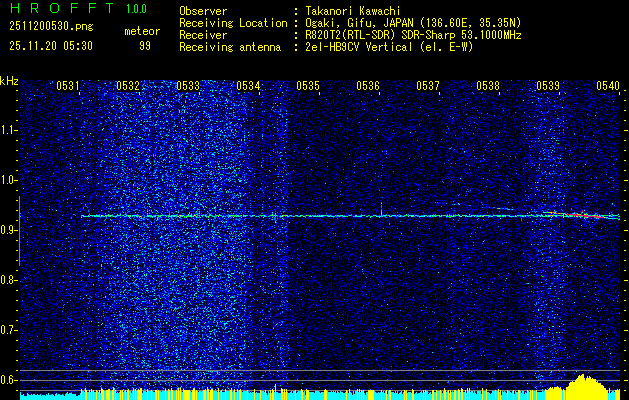Click the date 25.11.20 05:30
629x400 pixels.
tap(51, 46)
